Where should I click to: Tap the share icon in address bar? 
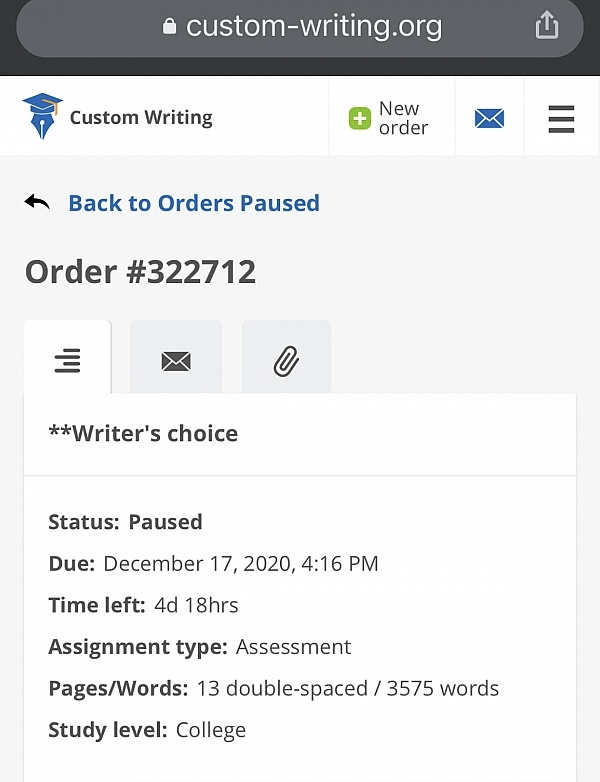(x=547, y=25)
